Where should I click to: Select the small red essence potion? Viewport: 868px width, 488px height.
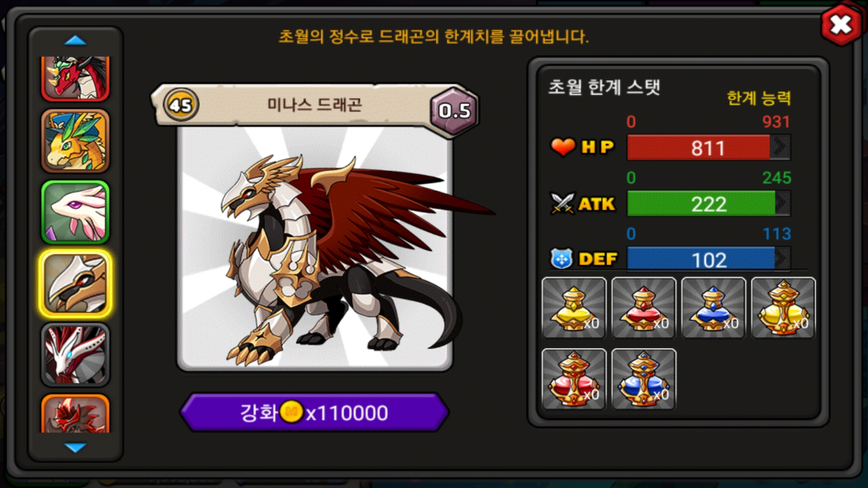tap(643, 308)
